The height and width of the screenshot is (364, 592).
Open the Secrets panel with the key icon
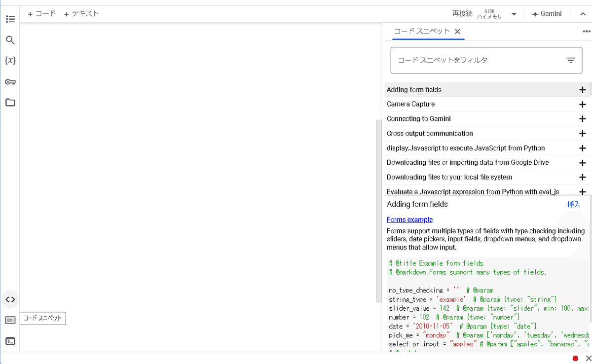pyautogui.click(x=10, y=81)
